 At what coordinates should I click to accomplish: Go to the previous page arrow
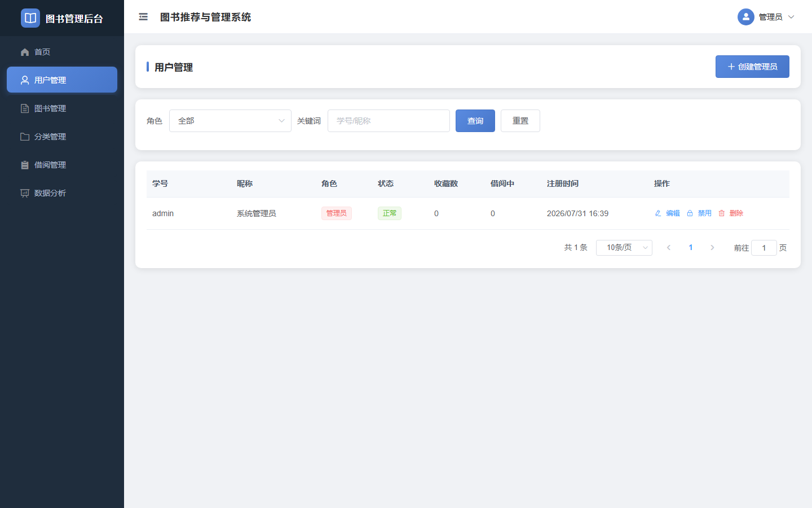[x=669, y=248]
